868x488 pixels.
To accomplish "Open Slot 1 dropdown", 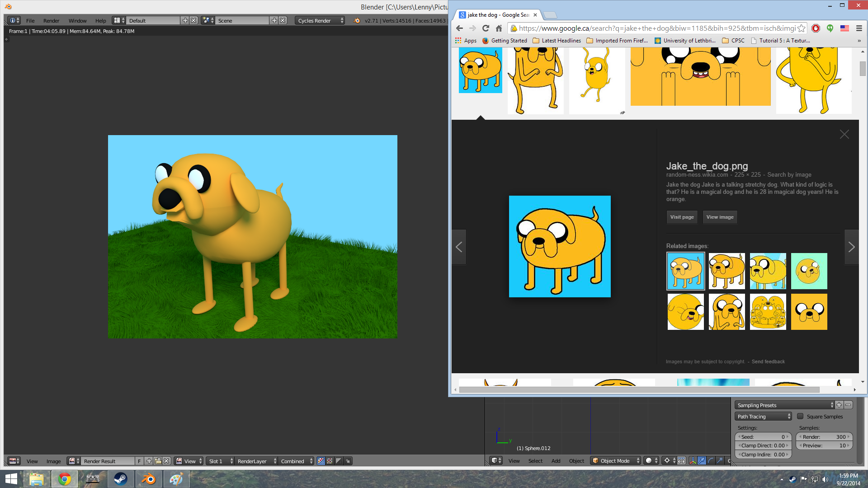I will 220,461.
